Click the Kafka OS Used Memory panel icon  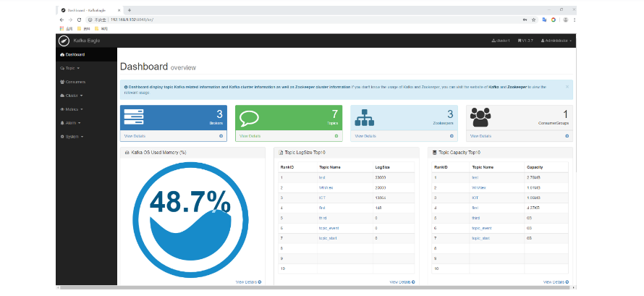127,152
